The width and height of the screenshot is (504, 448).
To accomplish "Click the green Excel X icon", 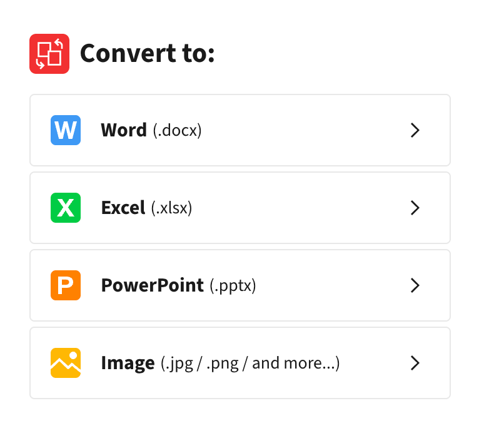I will tap(66, 208).
